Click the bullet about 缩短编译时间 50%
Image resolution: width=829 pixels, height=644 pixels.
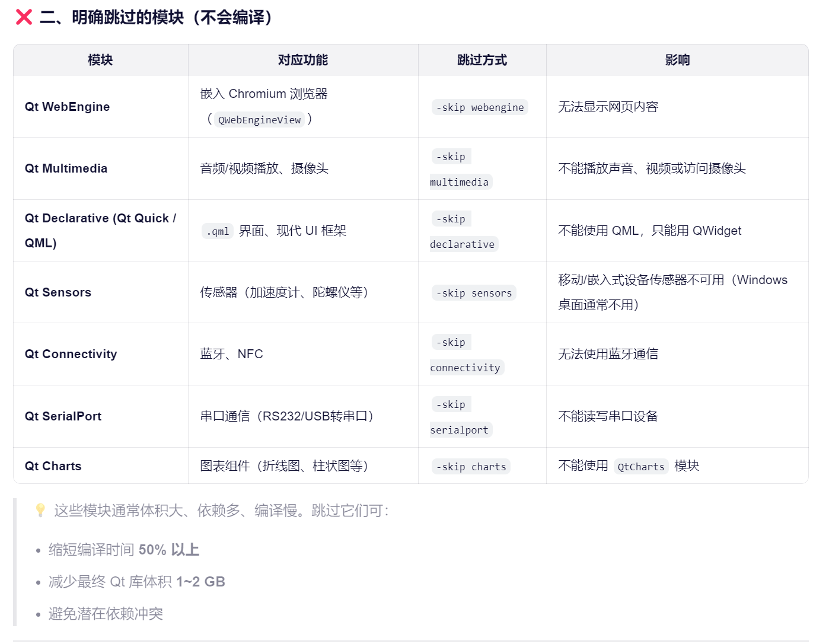pos(124,550)
